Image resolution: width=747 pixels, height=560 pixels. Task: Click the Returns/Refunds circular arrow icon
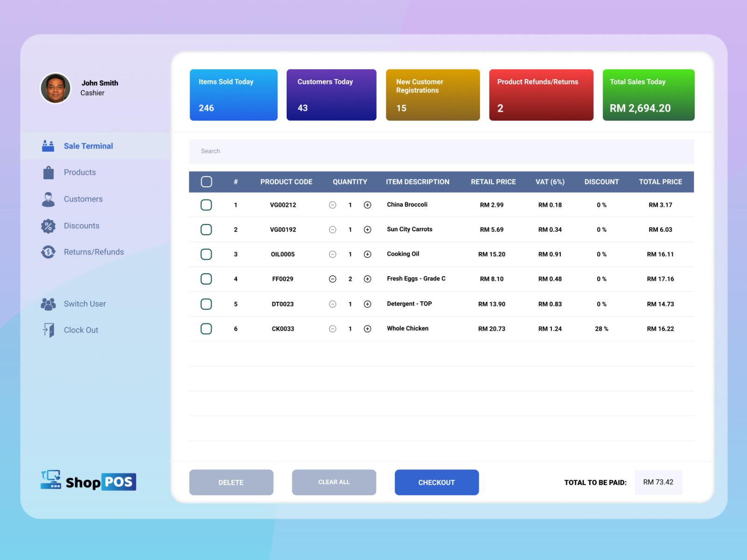tap(48, 252)
